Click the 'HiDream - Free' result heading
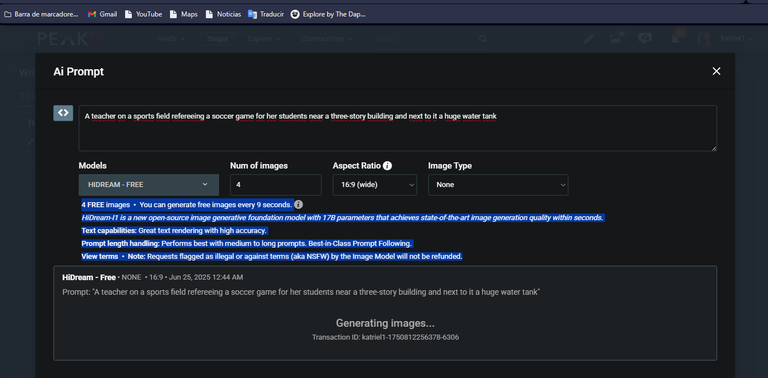Image resolution: width=768 pixels, height=378 pixels. (x=89, y=277)
